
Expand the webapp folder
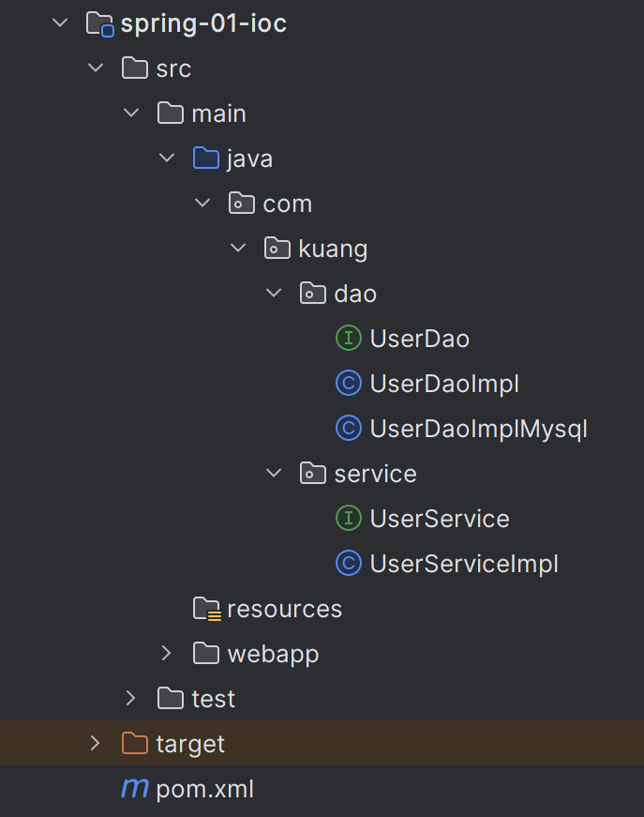click(x=167, y=653)
